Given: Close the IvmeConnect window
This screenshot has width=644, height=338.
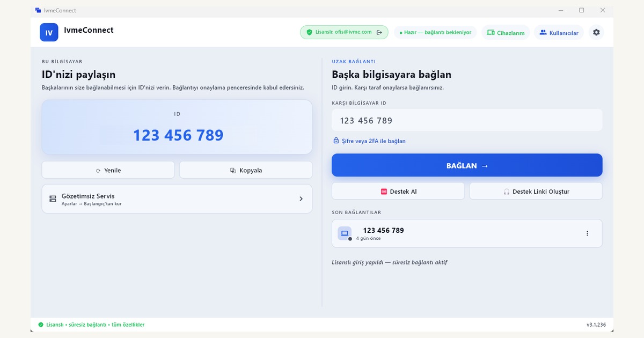Looking at the screenshot, I should point(603,10).
